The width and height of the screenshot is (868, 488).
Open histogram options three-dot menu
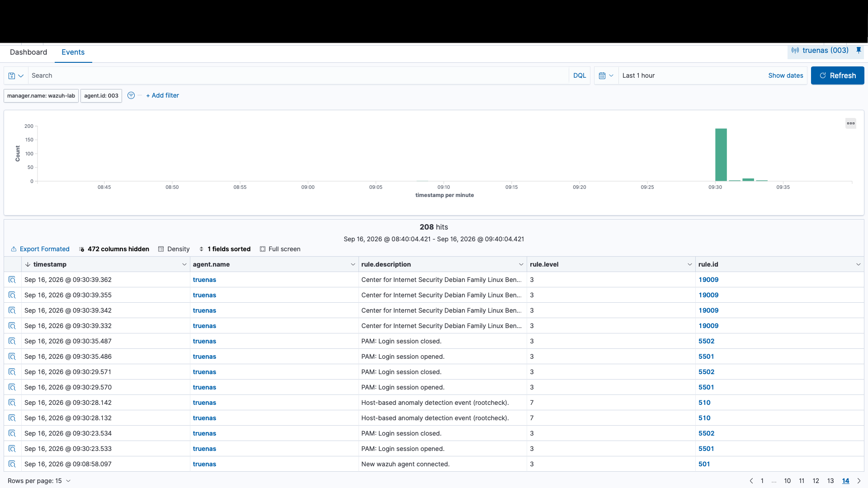(x=851, y=123)
